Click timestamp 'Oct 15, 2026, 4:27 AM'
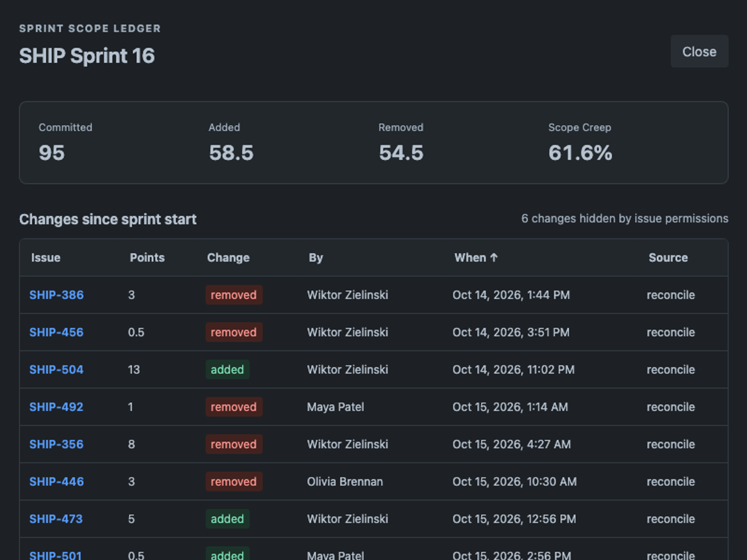This screenshot has width=747, height=560. (x=512, y=444)
